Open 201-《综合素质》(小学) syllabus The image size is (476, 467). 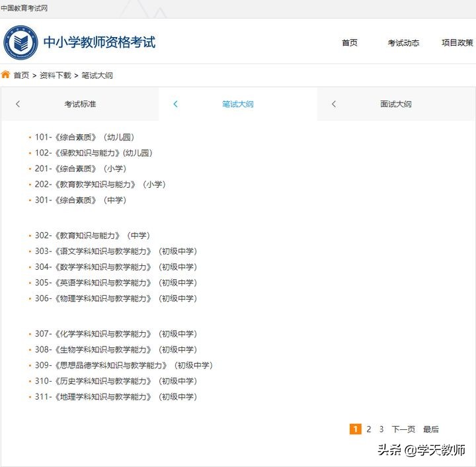81,169
